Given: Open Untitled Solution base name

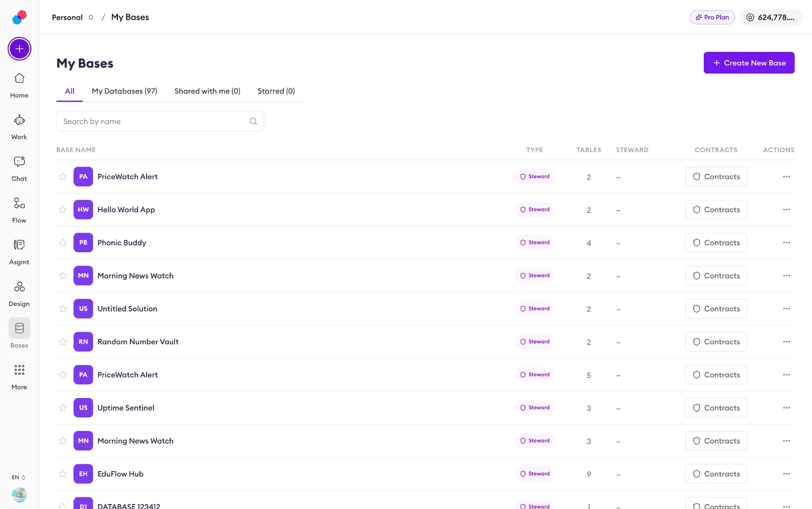Looking at the screenshot, I should click(x=127, y=309).
